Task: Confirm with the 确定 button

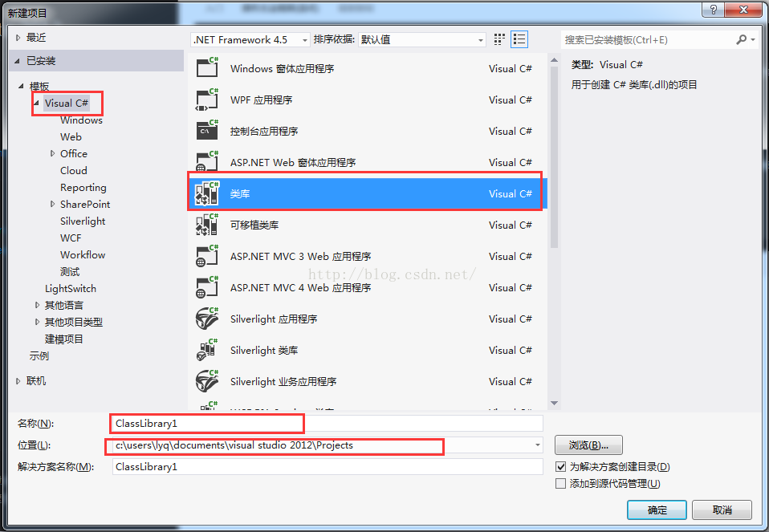Action: (x=657, y=510)
